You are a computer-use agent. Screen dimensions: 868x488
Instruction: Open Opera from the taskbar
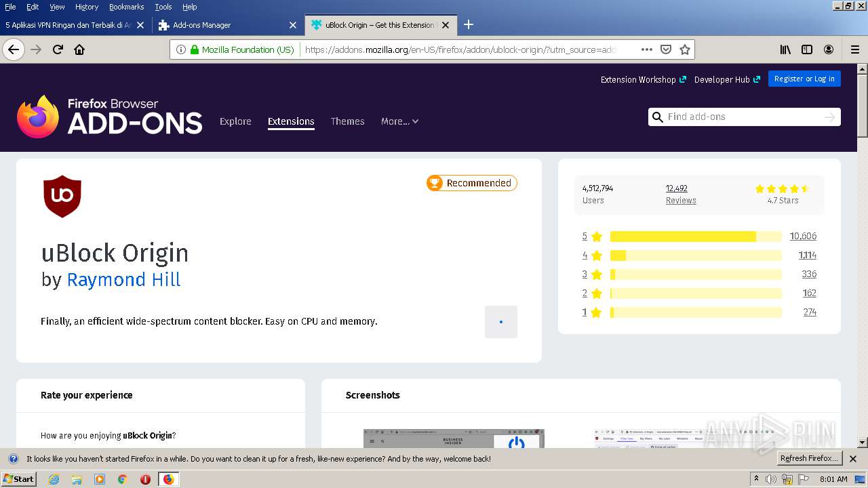[x=145, y=479]
